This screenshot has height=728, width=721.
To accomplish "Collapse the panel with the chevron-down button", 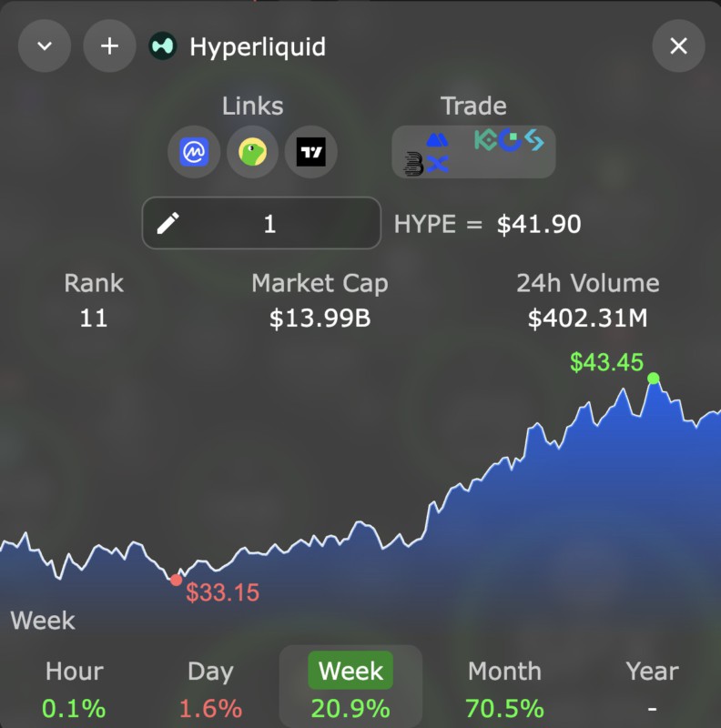I will point(45,46).
